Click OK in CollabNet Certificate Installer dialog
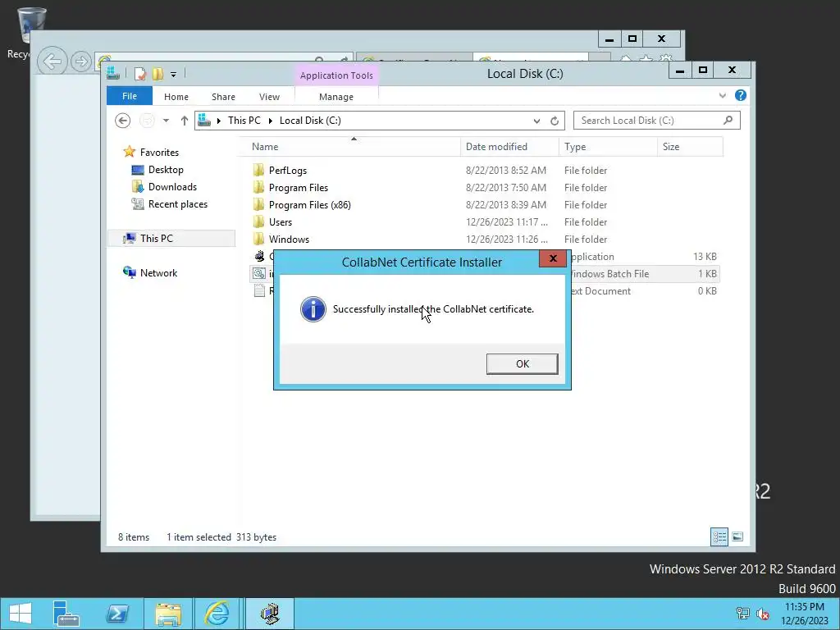This screenshot has width=840, height=630. click(522, 363)
